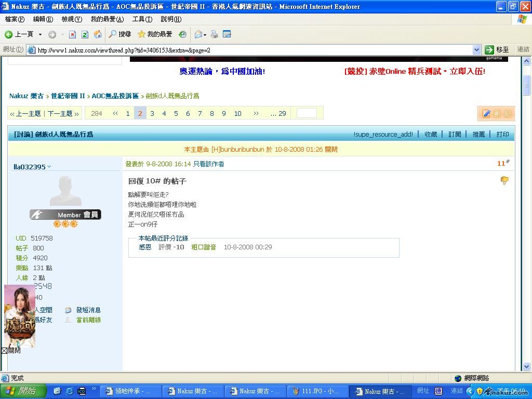Screen dimensions: 532x399
Task: Click the vertical scrollbar up arrow
Action: point(527,61)
